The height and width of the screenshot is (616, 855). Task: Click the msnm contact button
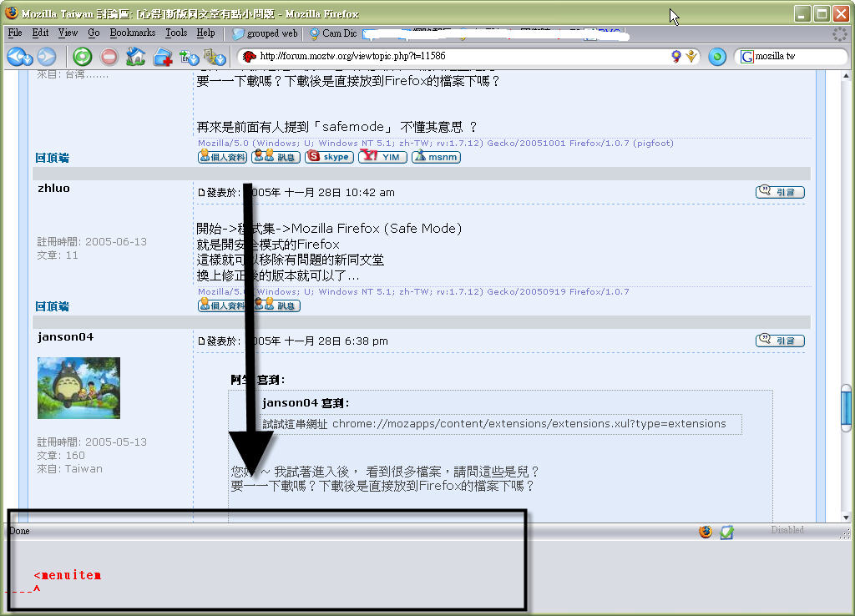pos(436,156)
